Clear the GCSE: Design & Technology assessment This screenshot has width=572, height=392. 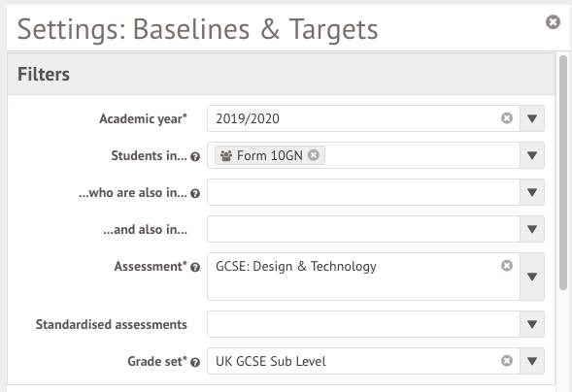tap(507, 266)
